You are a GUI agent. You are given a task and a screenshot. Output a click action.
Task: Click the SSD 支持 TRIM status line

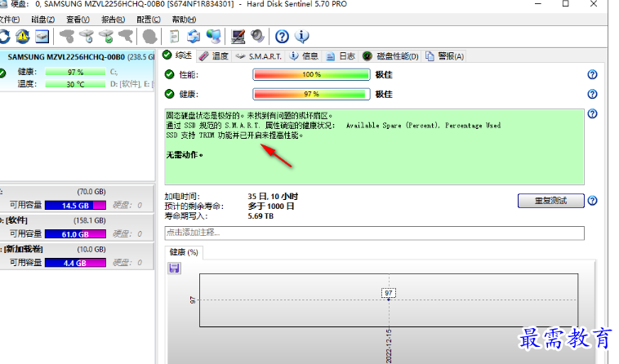[234, 135]
